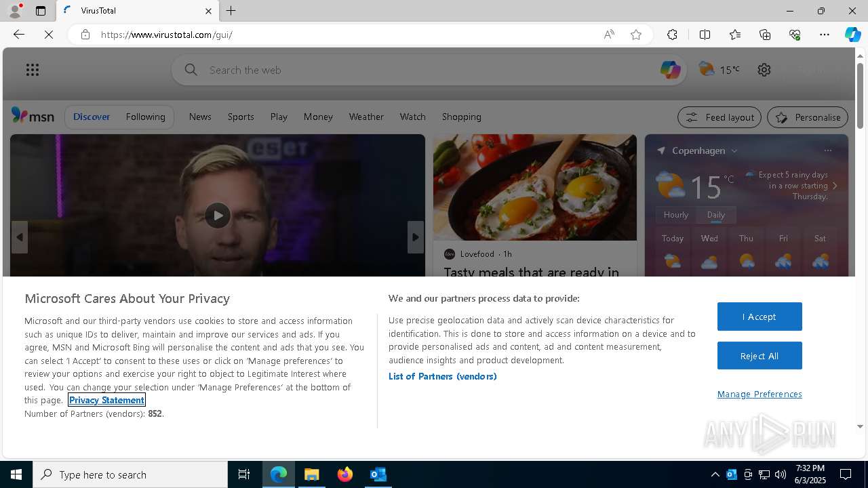The height and width of the screenshot is (488, 868).
Task: Select the Following tab
Action: tap(145, 117)
